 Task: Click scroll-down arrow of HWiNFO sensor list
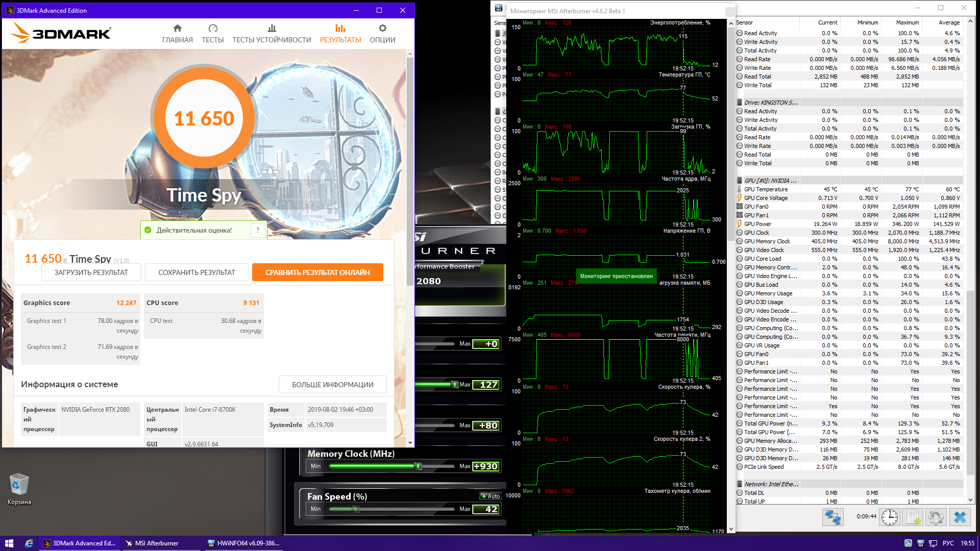(970, 500)
